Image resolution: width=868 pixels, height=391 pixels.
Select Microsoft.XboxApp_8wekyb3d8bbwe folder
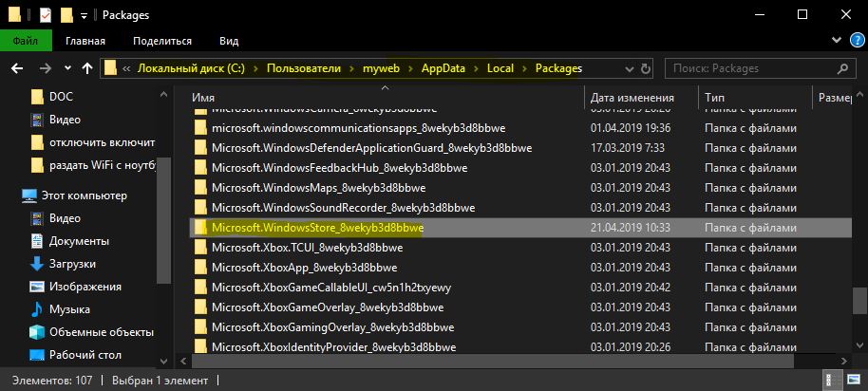point(305,268)
